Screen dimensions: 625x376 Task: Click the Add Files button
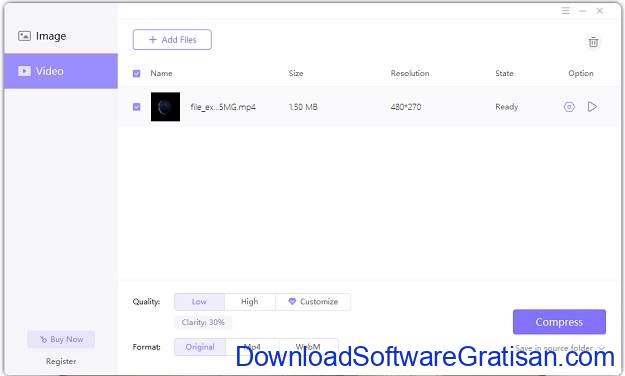point(172,39)
